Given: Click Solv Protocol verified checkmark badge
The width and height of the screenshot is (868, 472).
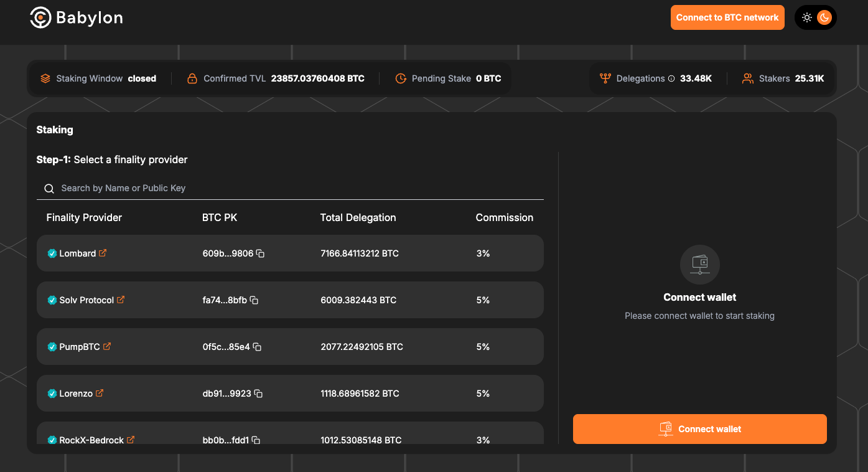Looking at the screenshot, I should tap(52, 300).
